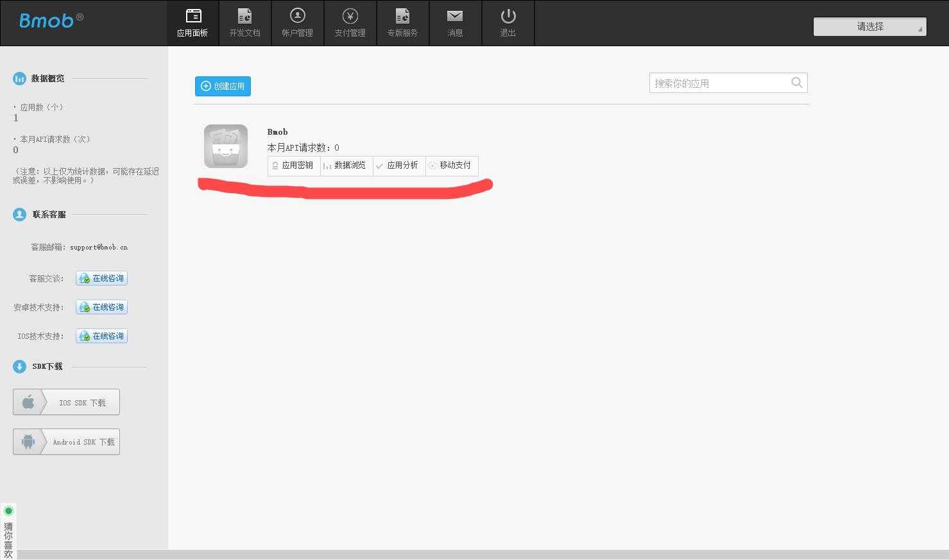949x560 pixels.
Task: Click the 退出 logout button
Action: click(508, 23)
